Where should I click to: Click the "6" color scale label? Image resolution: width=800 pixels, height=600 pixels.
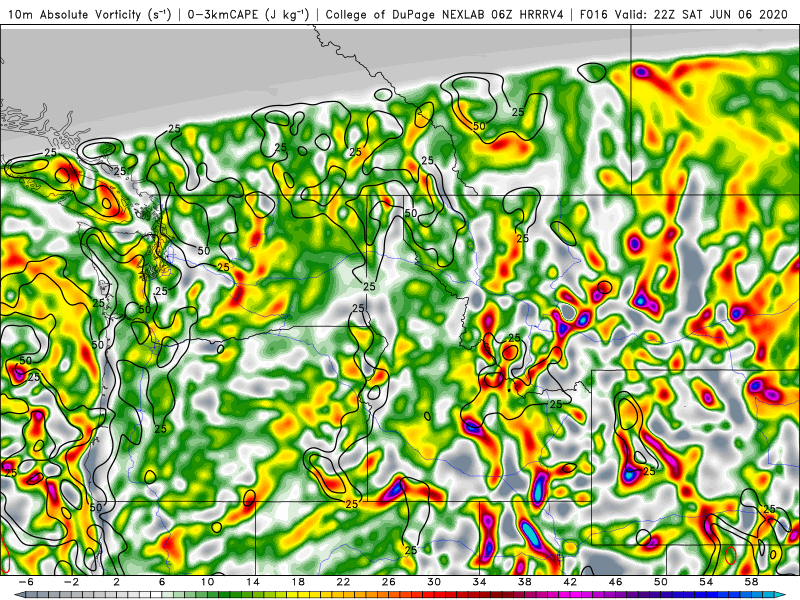[162, 582]
